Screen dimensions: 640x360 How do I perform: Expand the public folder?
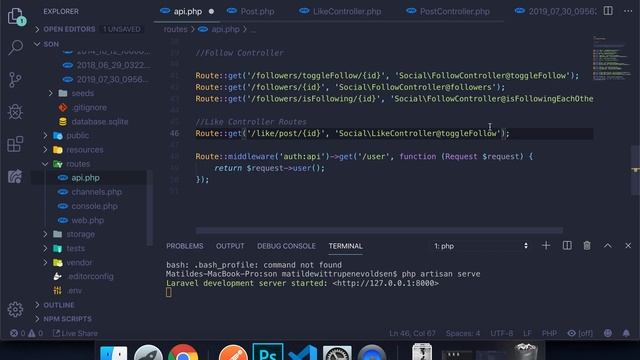point(45,135)
